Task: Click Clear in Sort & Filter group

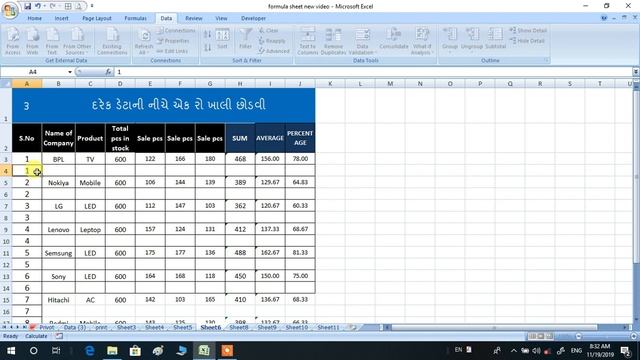Action: (268, 31)
